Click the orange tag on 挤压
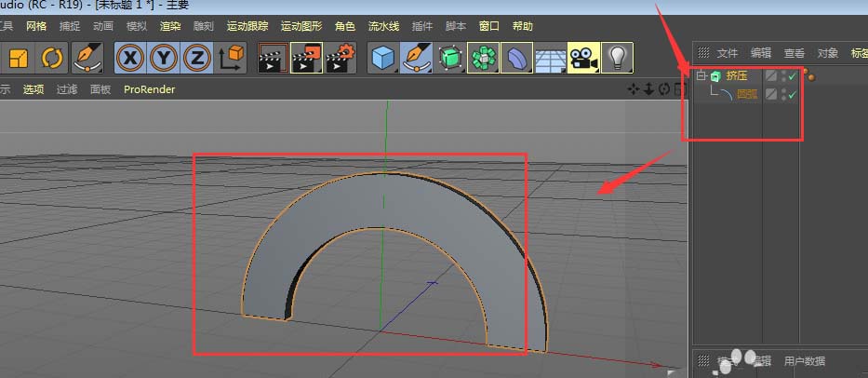 click(x=810, y=76)
